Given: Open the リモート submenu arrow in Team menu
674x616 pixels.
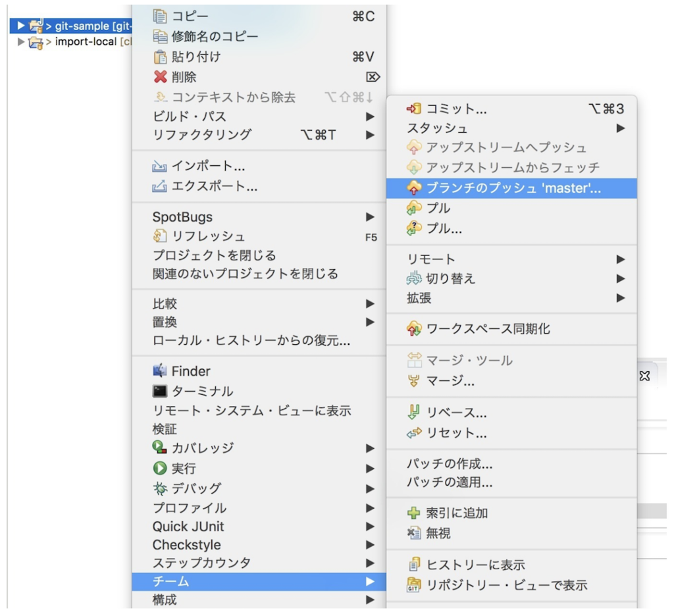Looking at the screenshot, I should pos(620,259).
